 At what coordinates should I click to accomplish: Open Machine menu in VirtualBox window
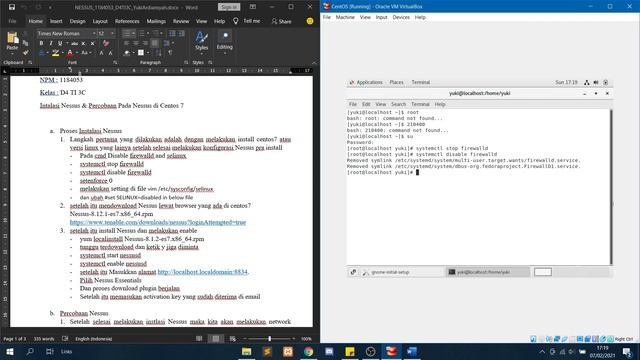click(x=345, y=17)
